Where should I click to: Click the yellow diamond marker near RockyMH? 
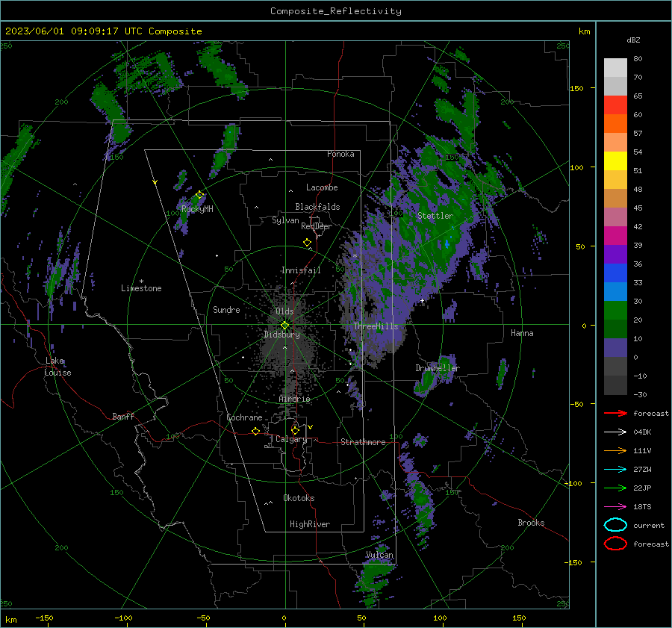tap(199, 195)
